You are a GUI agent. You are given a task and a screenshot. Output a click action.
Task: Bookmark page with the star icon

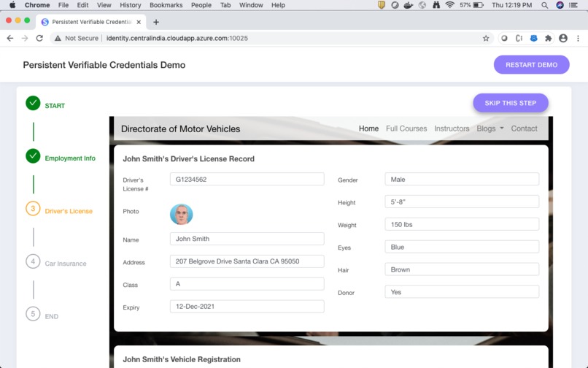(486, 38)
